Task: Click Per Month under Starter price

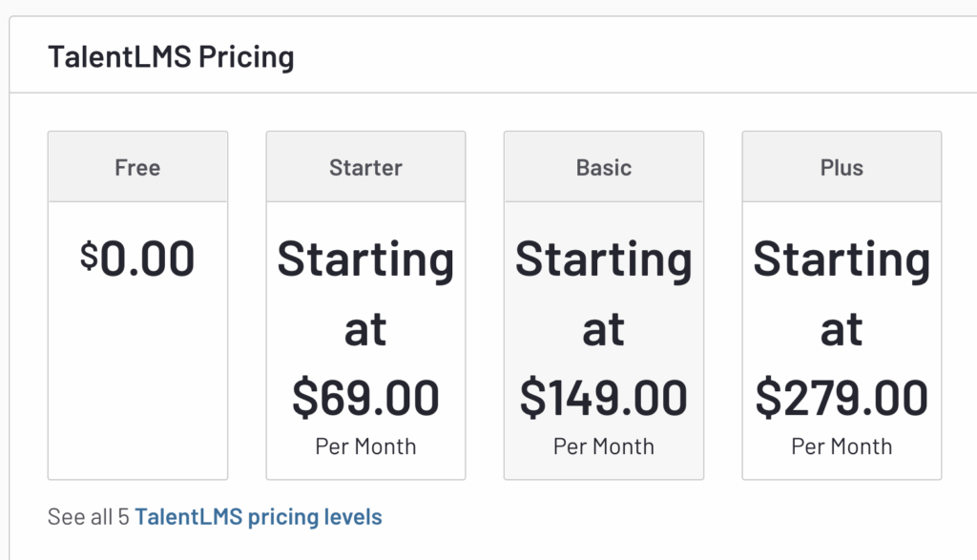Action: [x=365, y=446]
